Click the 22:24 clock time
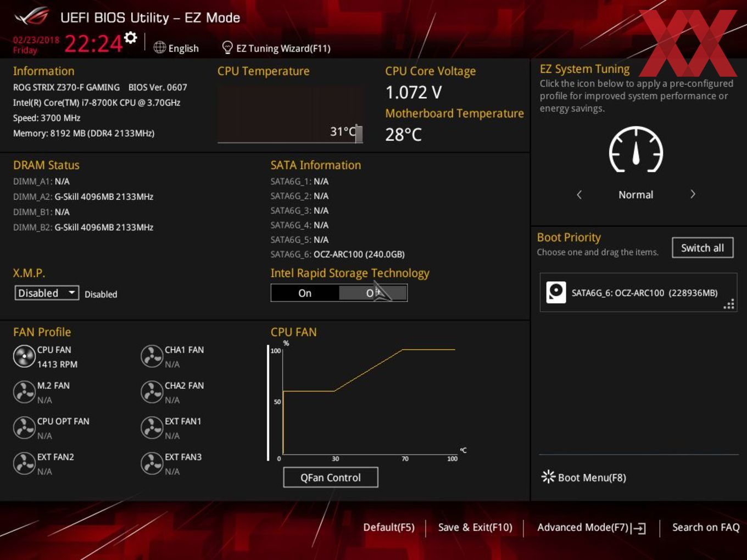The height and width of the screenshot is (560, 747). [93, 43]
